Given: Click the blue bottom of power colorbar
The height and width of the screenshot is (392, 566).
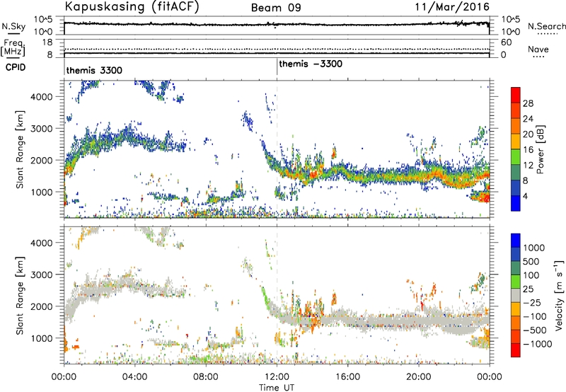Looking at the screenshot, I should pyautogui.click(x=516, y=204).
